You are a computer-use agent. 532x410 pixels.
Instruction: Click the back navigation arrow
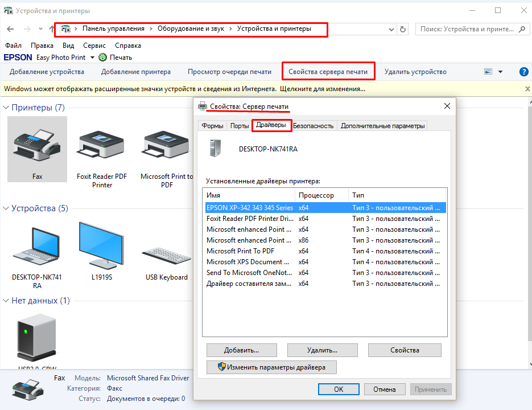[x=10, y=29]
